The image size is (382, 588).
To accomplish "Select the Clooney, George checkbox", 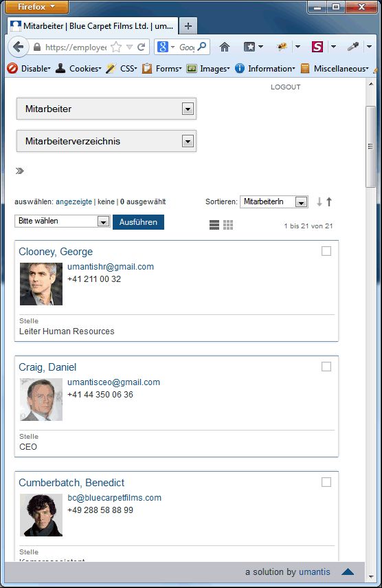I will tap(326, 251).
